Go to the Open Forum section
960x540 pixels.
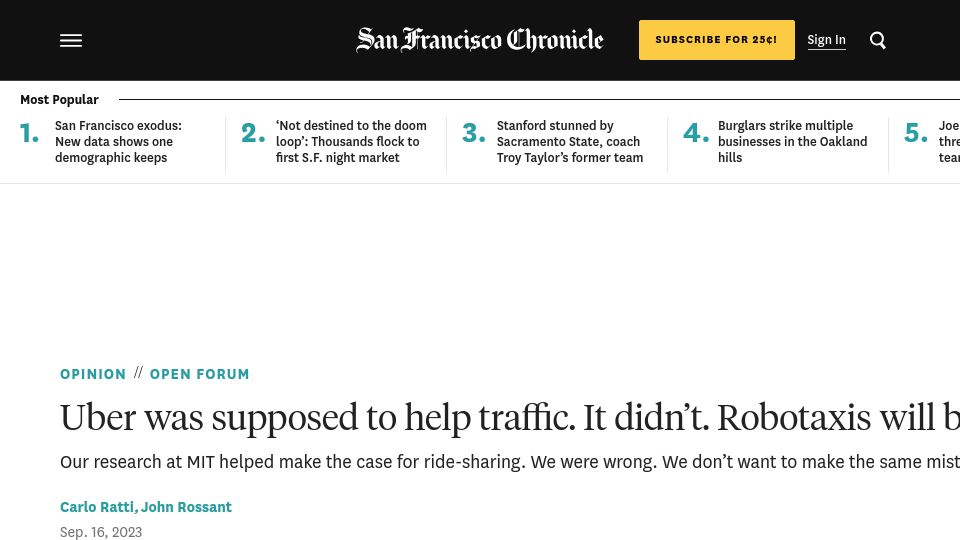[x=200, y=374]
